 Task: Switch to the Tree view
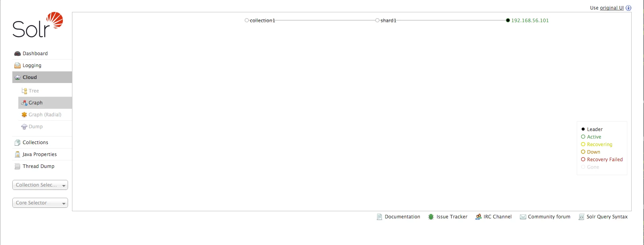45,91
